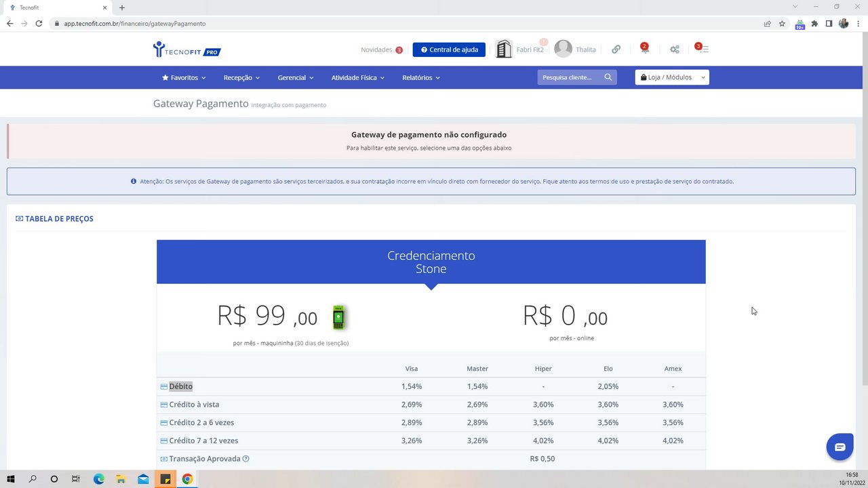Screen dimensions: 868x488
Task: Open File Explorer from taskbar
Action: [x=121, y=479]
